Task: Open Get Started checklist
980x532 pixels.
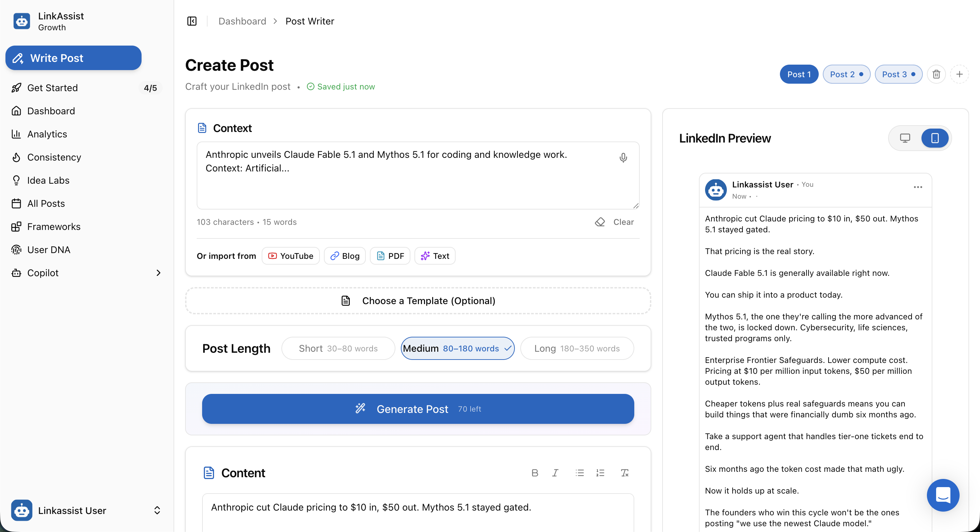Action: 87,88
